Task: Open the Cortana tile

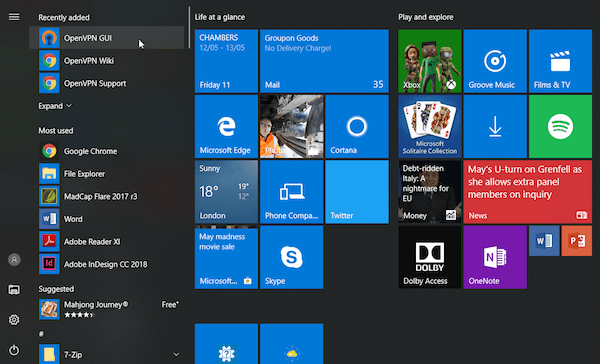Action: point(357,127)
